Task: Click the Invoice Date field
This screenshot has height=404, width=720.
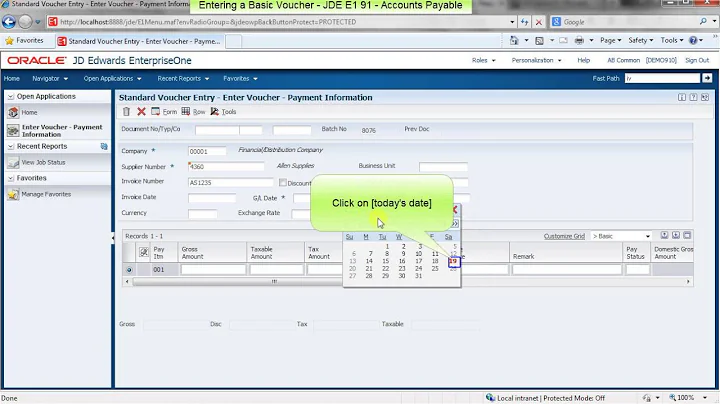Action: click(x=212, y=198)
